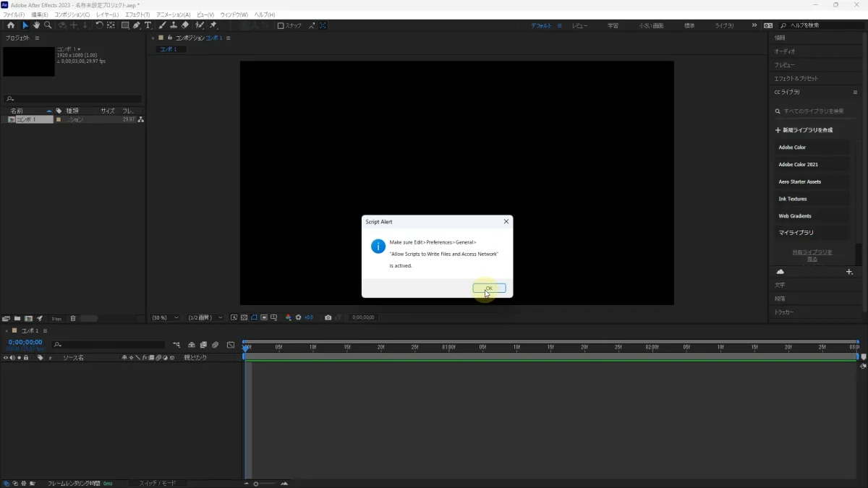This screenshot has height=488, width=868.
Task: Select the Clone Stamp tool
Action: click(174, 25)
